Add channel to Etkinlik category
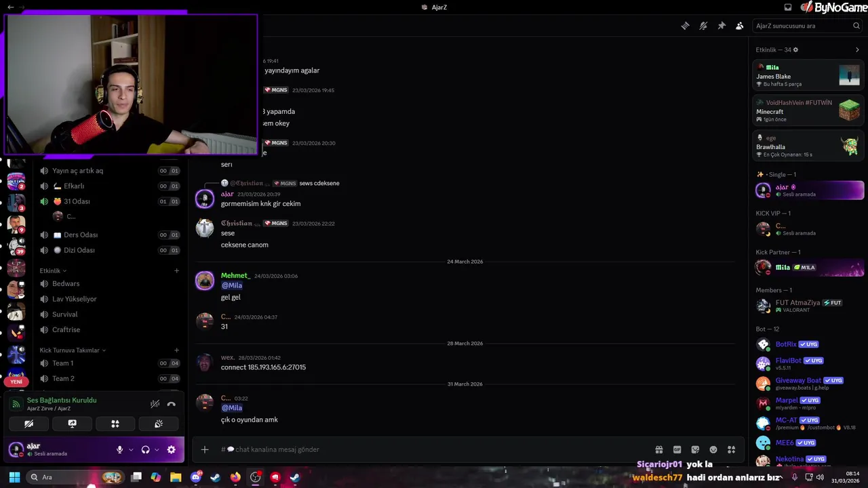The image size is (868, 488). click(176, 270)
